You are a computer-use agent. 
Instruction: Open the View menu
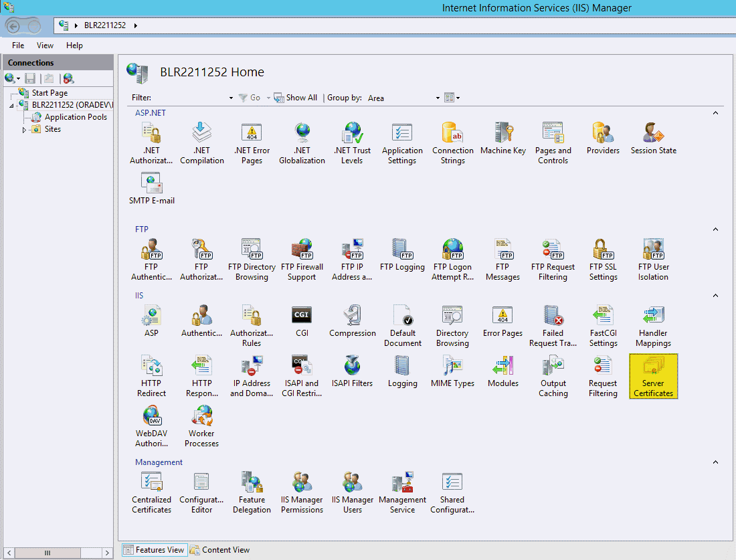pyautogui.click(x=45, y=45)
